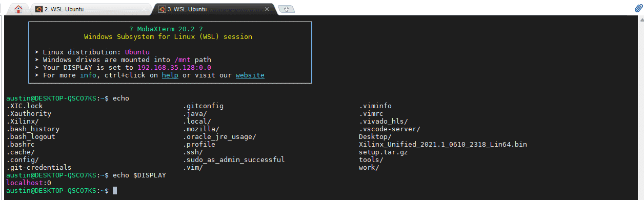Click the blue paperclip attach icon

[638, 9]
